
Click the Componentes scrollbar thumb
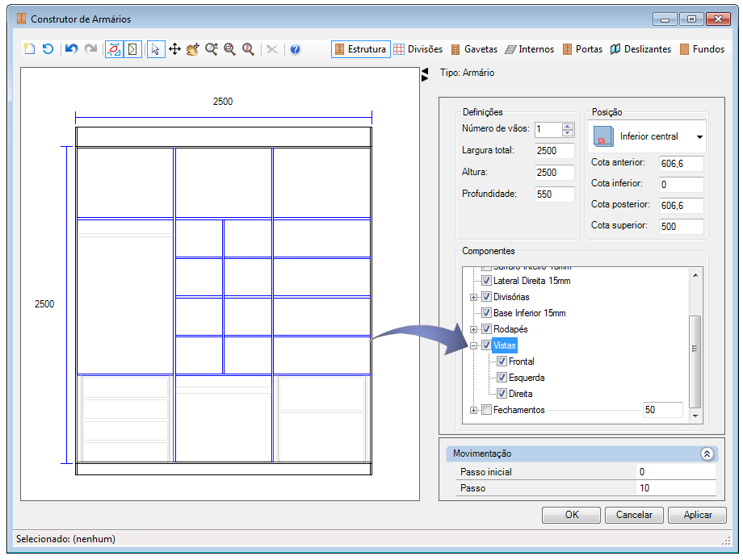point(695,361)
